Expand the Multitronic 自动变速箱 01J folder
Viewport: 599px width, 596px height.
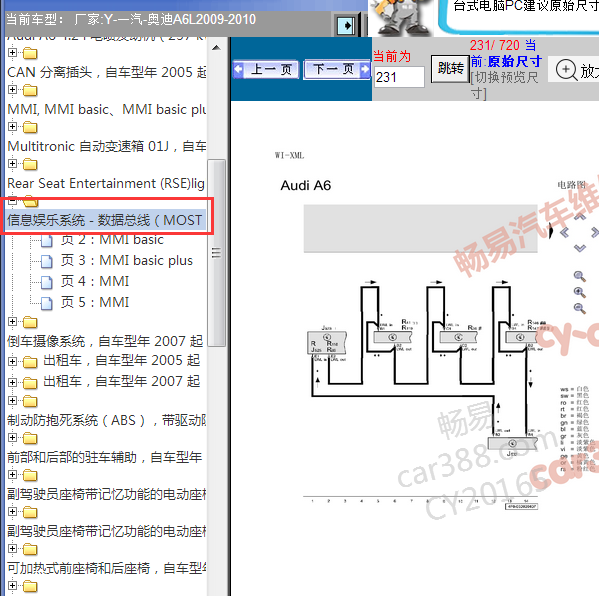click(12, 126)
